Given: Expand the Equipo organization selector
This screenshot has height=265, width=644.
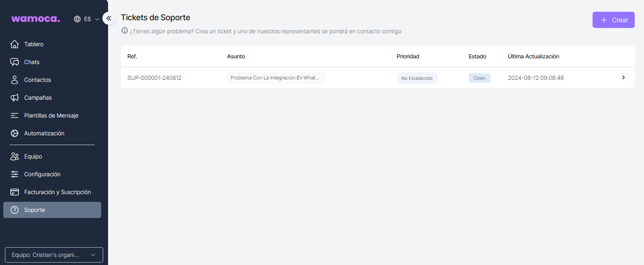Looking at the screenshot, I should (54, 255).
